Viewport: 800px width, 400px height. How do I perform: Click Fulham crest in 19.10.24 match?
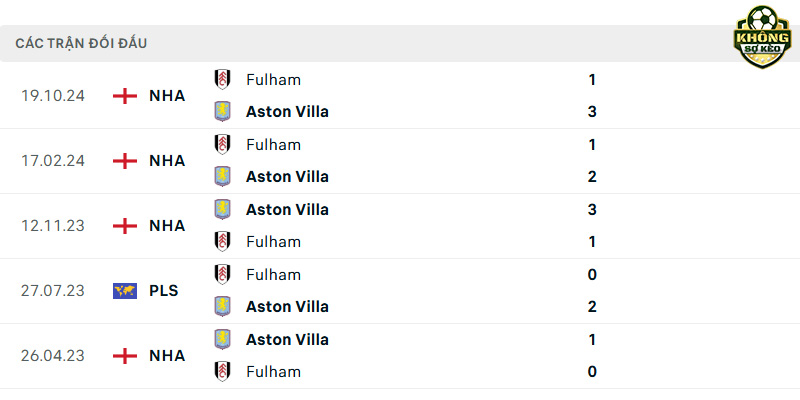pyautogui.click(x=222, y=80)
